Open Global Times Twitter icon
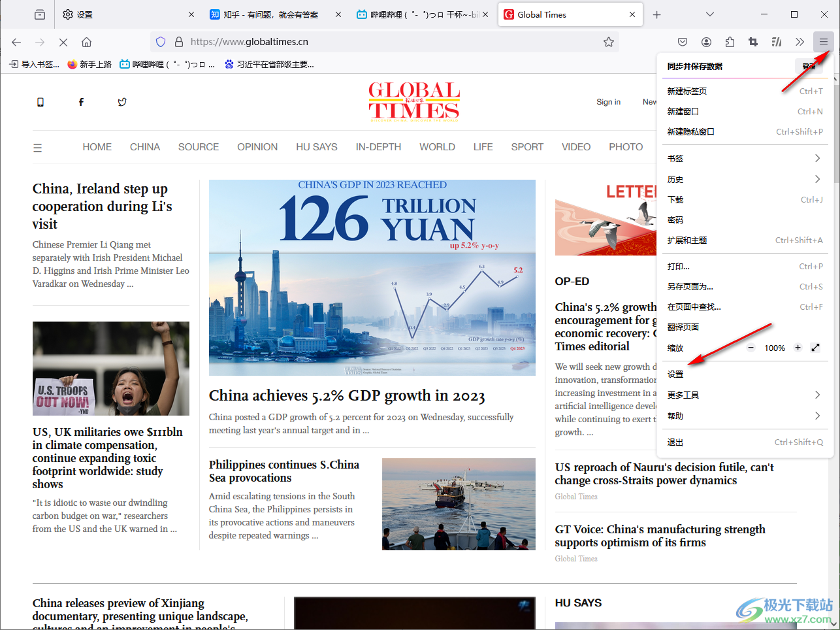This screenshot has height=630, width=840. click(122, 102)
